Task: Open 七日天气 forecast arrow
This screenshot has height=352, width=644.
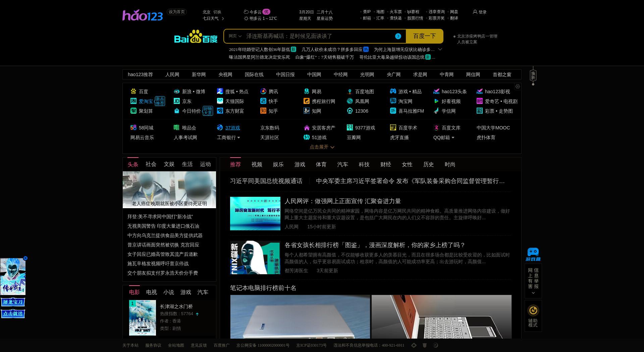Action: coord(223,18)
